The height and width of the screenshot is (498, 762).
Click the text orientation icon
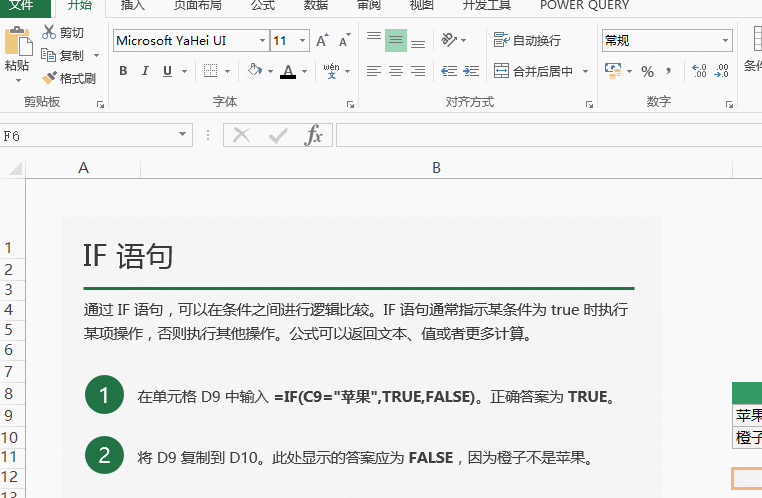pyautogui.click(x=449, y=40)
